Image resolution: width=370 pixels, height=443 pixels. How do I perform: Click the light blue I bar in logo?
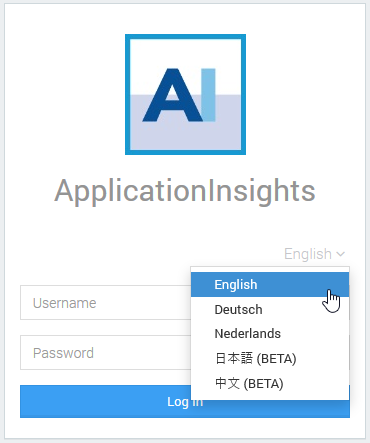tap(208, 95)
